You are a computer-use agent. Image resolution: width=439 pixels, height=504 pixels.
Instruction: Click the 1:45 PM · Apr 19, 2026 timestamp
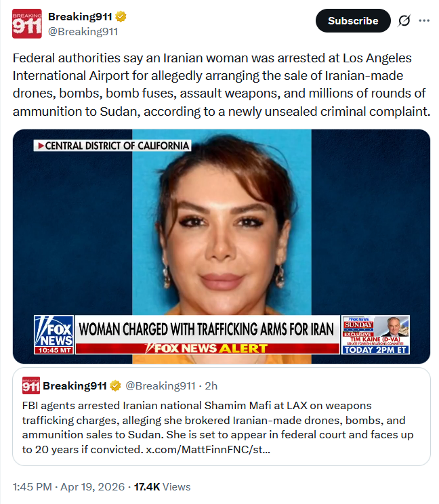click(68, 486)
